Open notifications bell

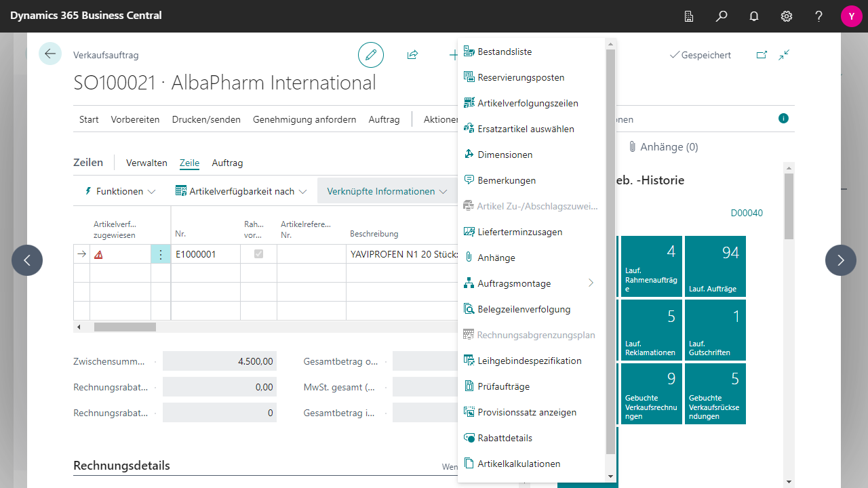pyautogui.click(x=754, y=16)
